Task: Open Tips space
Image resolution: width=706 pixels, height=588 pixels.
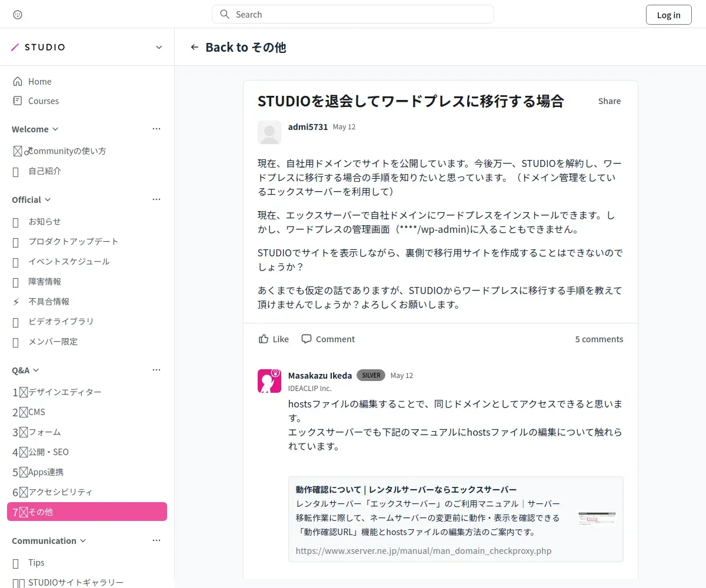Action: coord(87,562)
